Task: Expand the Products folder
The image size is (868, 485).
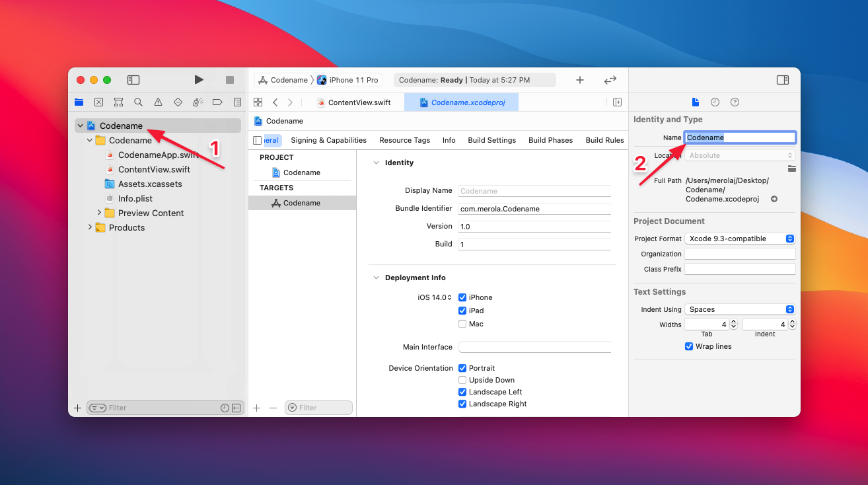Action: click(90, 227)
